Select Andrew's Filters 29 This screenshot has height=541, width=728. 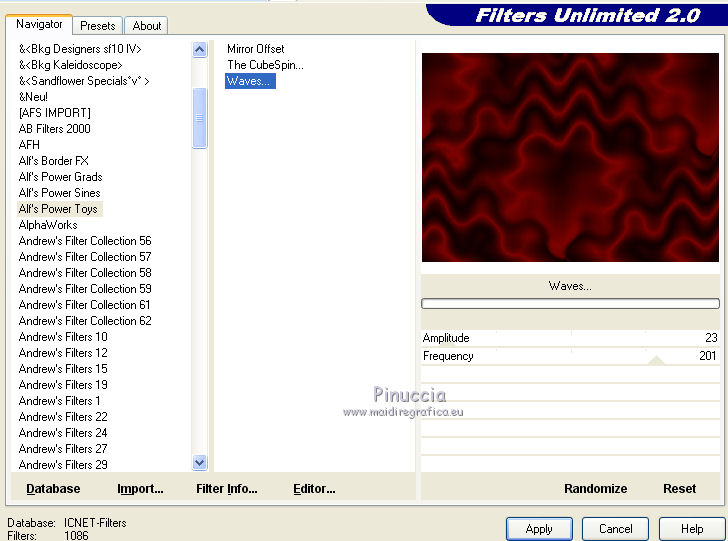tap(63, 465)
